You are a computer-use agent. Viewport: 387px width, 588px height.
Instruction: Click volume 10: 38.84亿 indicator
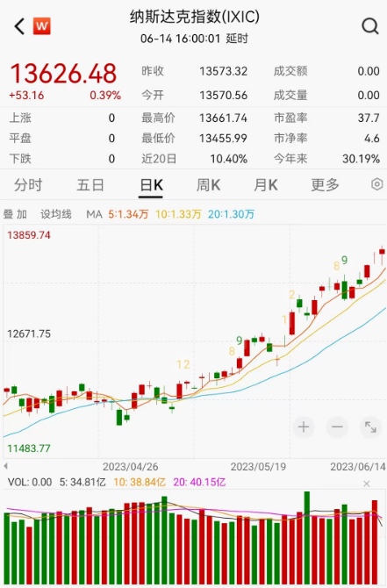(x=140, y=482)
